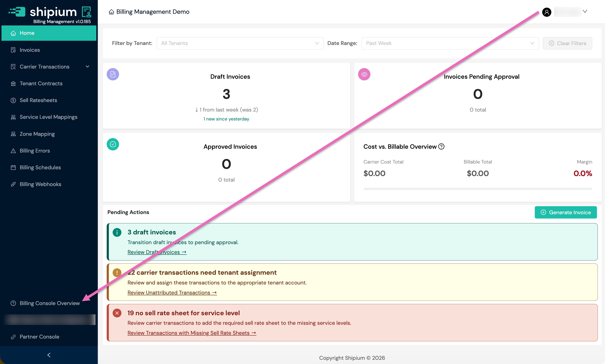Click the user profile avatar icon

547,12
